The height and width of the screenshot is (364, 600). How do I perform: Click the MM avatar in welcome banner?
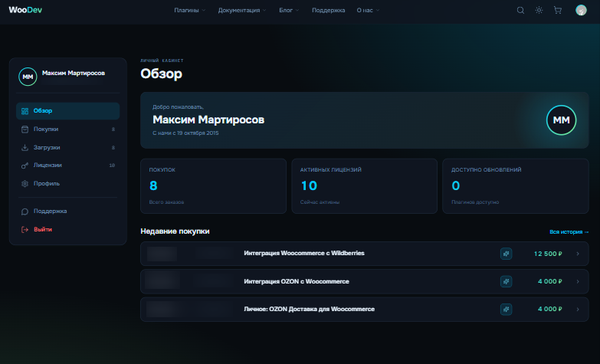click(561, 120)
